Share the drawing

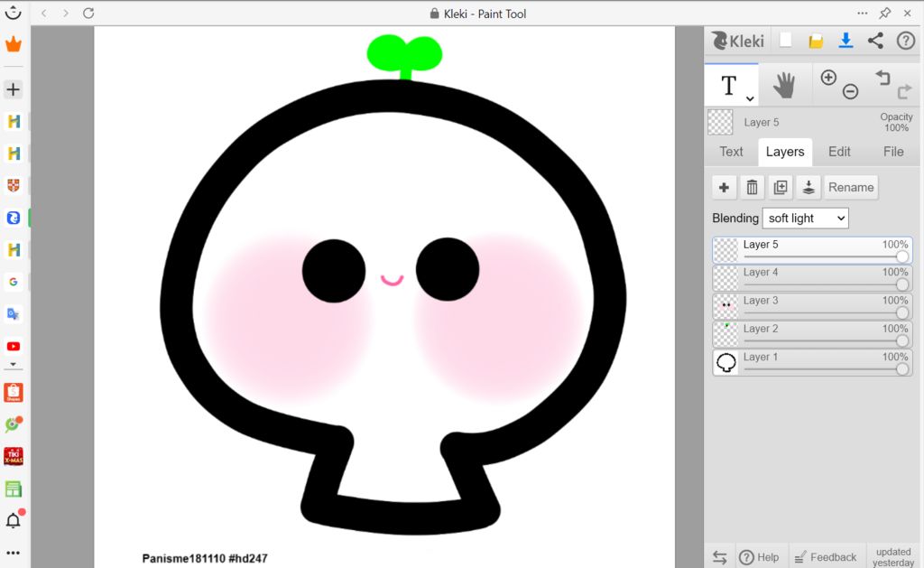point(875,40)
